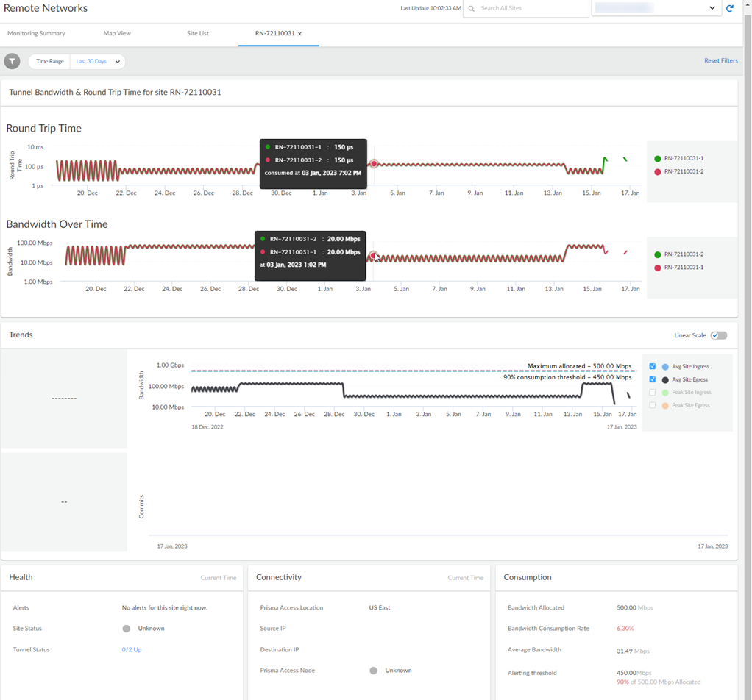
Task: Switch to the Monitoring Summary tab
Action: [x=36, y=34]
